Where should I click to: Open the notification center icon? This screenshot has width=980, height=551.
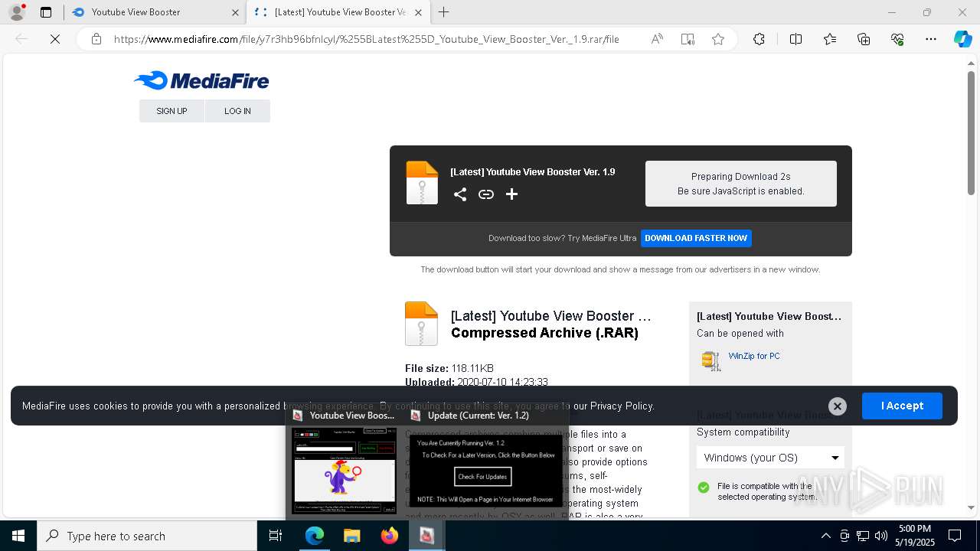click(x=955, y=536)
